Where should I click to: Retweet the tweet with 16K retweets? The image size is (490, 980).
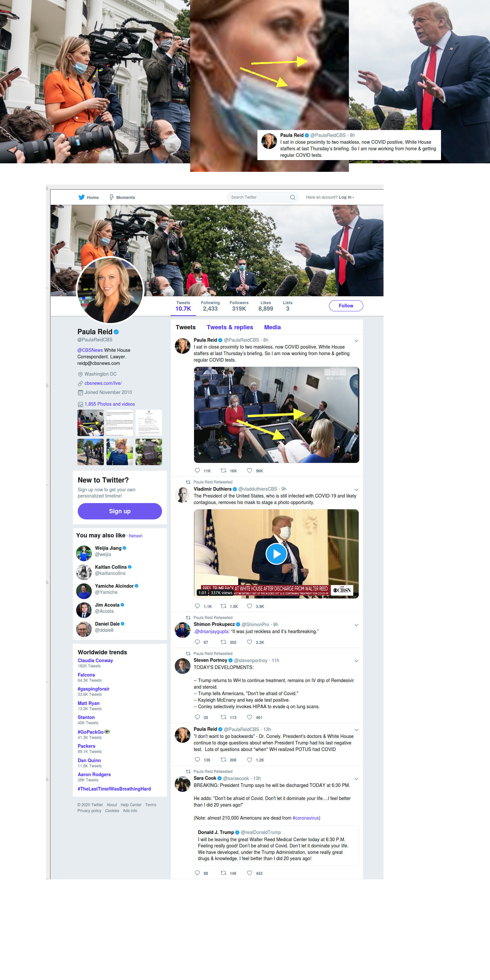tap(224, 470)
